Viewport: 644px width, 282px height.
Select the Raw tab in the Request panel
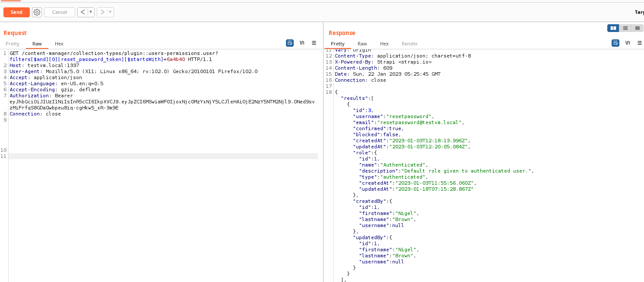click(37, 44)
